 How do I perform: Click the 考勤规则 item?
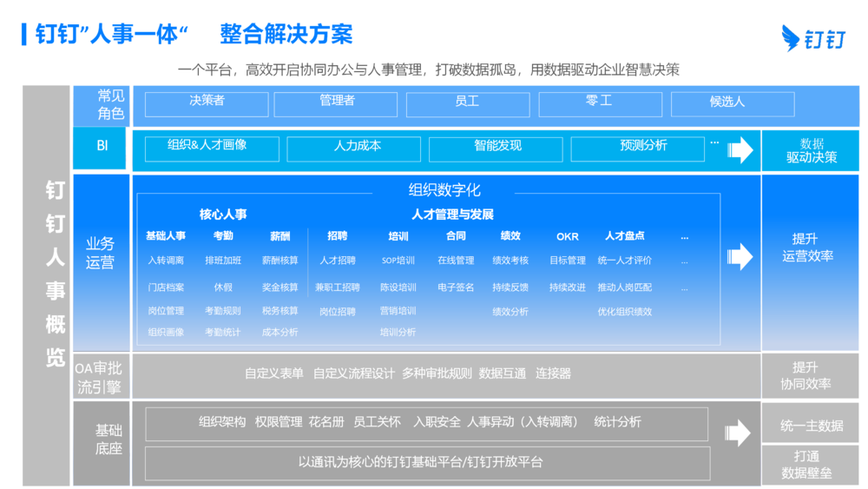click(223, 311)
